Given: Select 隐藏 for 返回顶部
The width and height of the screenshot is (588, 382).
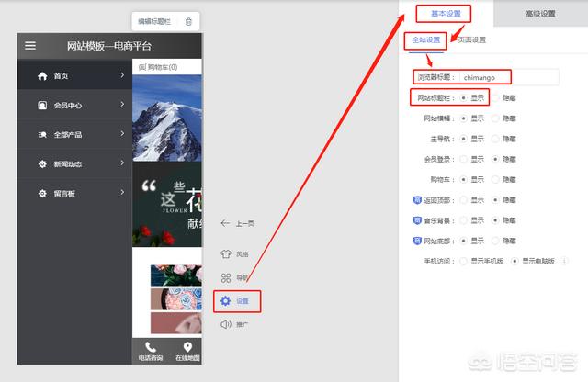Looking at the screenshot, I should point(495,200).
